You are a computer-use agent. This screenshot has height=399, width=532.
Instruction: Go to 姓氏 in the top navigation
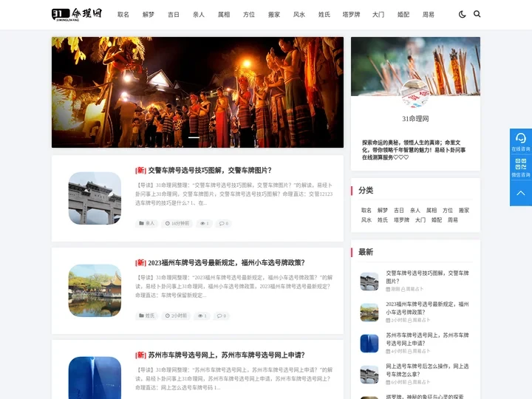[324, 15]
